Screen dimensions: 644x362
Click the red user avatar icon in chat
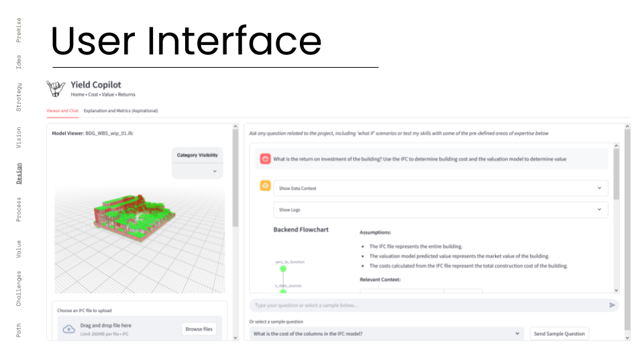coord(266,159)
